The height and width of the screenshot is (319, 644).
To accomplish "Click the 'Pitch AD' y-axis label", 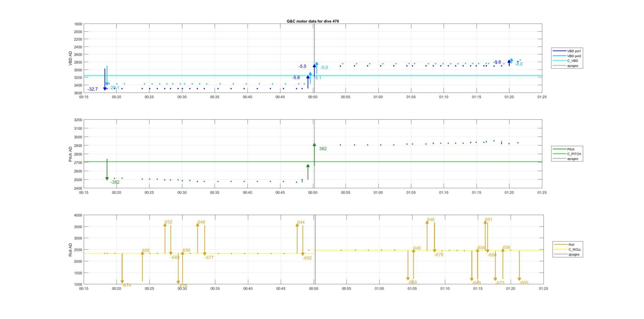I will point(70,154).
